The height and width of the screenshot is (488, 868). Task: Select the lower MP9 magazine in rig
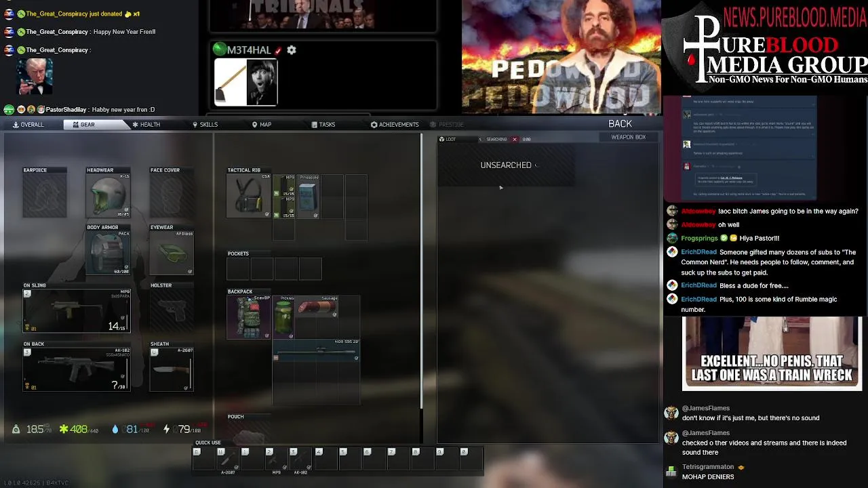[x=284, y=207]
